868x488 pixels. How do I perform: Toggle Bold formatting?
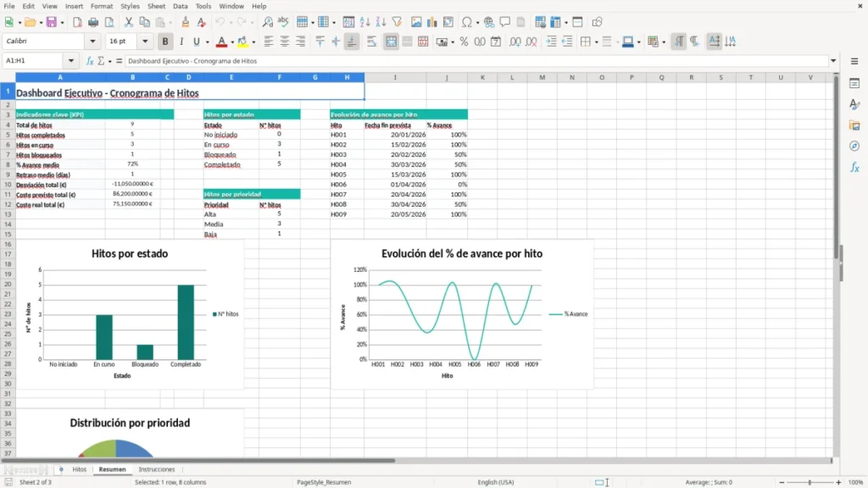[x=165, y=42]
